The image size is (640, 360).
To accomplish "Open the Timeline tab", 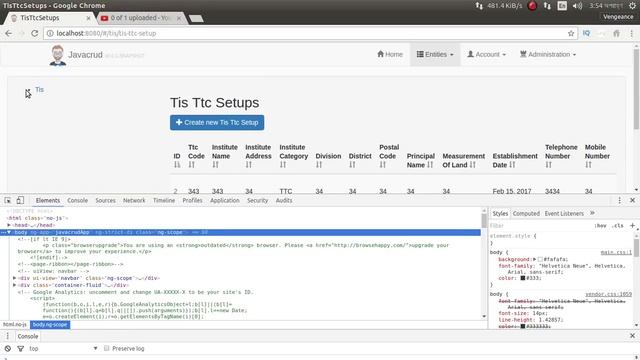I will [164, 200].
